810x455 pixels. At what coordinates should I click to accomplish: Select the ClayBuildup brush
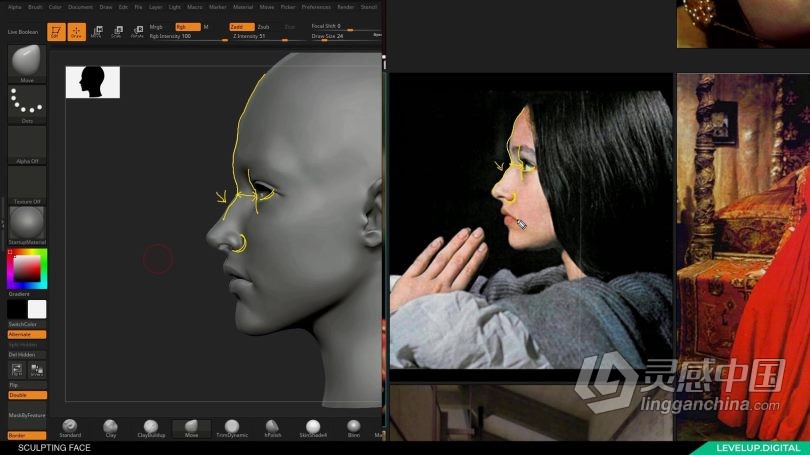151,429
